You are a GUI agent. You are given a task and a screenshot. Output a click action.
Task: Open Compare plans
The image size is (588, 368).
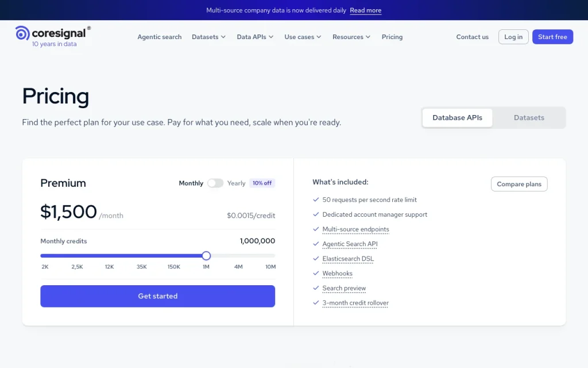click(519, 184)
